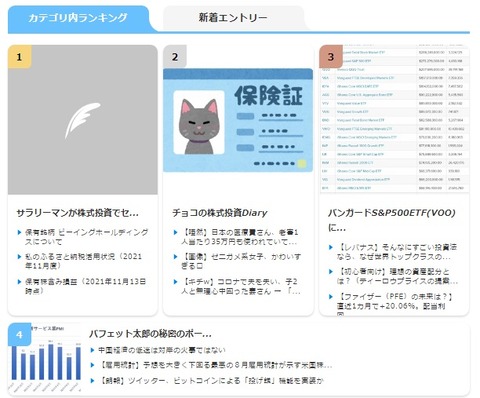The image size is (480, 398).
Task: Click arrow bullet beside 【ギチw】 article
Action: click(x=175, y=282)
